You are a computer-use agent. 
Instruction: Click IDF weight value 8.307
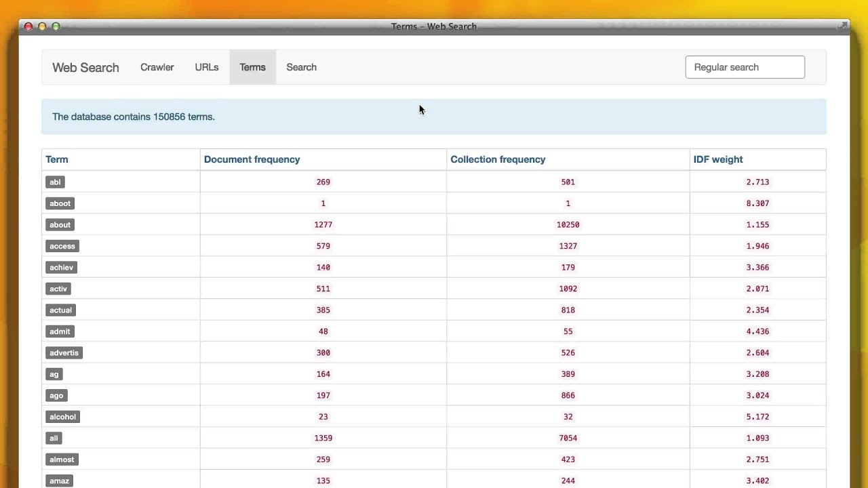pyautogui.click(x=757, y=203)
